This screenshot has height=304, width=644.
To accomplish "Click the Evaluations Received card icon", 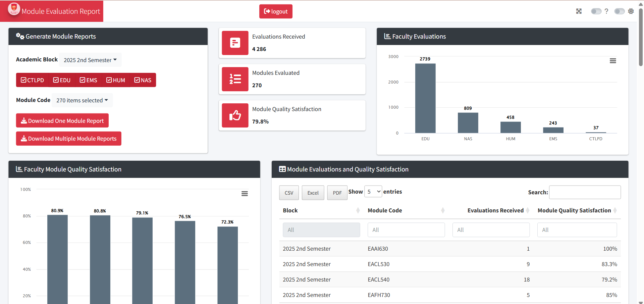I will pyautogui.click(x=235, y=43).
